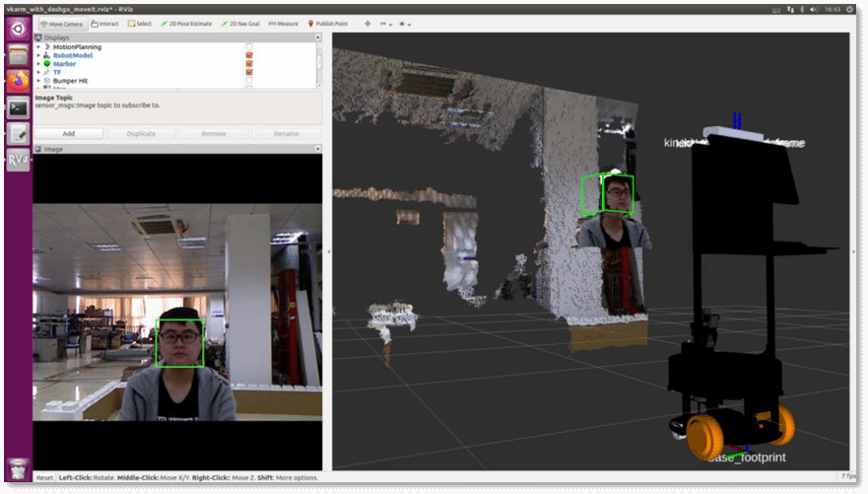Click the Image panel header icon
Viewport: 868px width, 494px height.
click(38, 149)
